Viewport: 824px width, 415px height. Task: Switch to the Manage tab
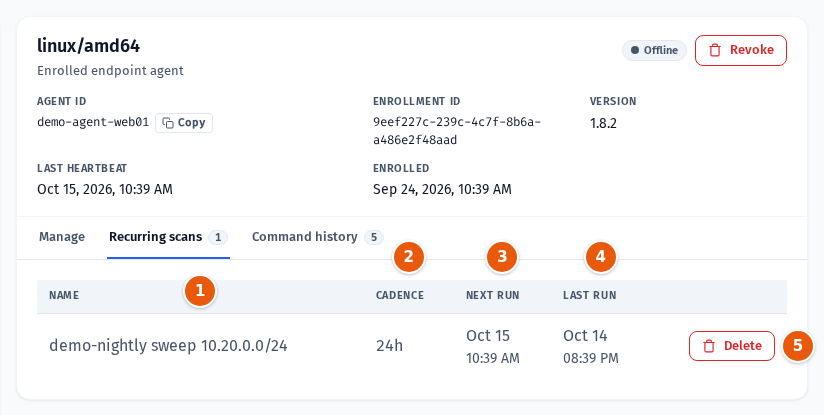point(62,237)
